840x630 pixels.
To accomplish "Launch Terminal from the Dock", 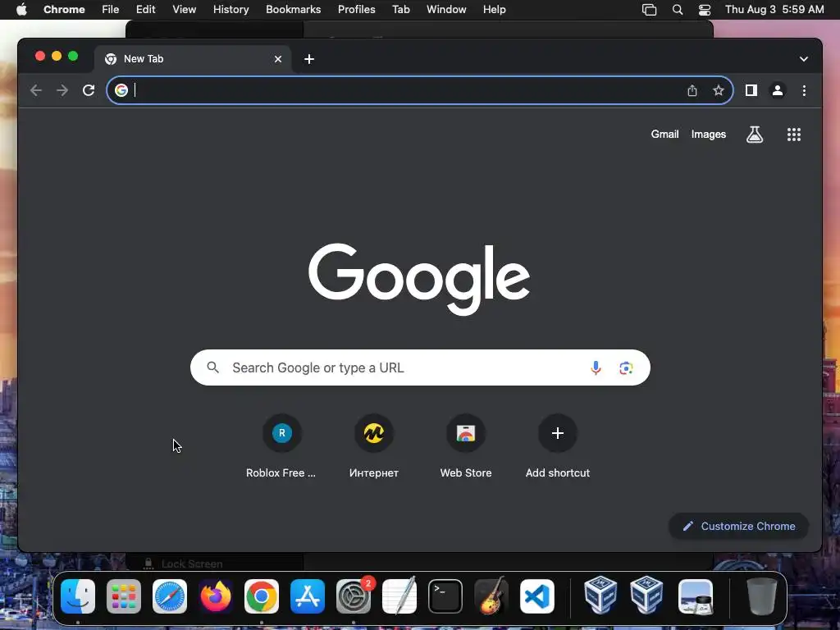I will point(445,596).
